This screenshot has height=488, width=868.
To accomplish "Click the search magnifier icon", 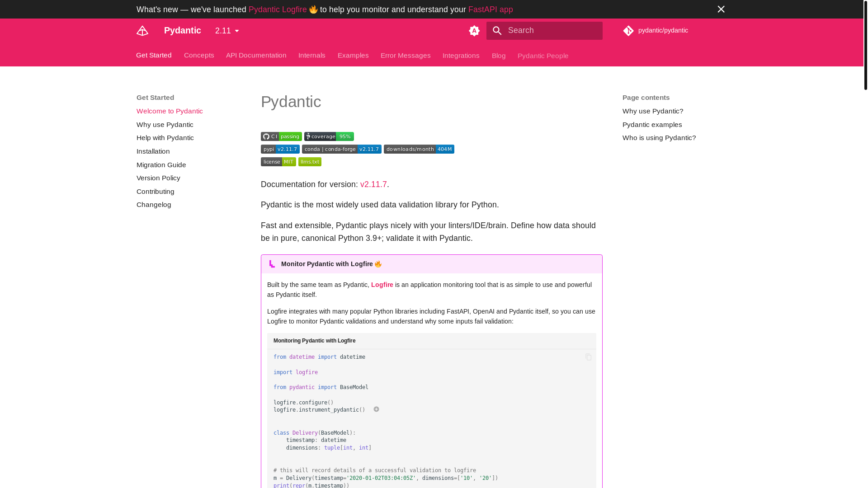I will pyautogui.click(x=497, y=31).
